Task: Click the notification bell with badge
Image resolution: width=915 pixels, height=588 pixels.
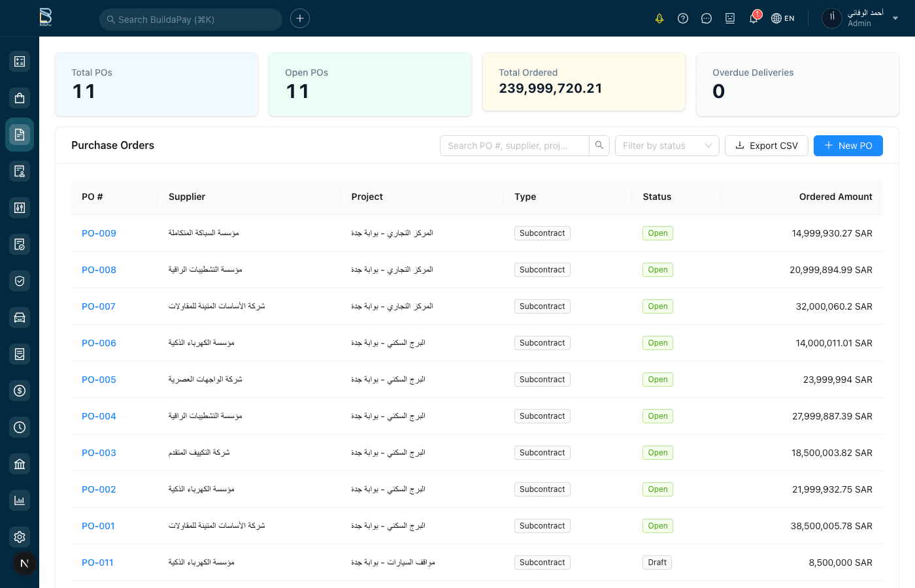Action: [754, 18]
